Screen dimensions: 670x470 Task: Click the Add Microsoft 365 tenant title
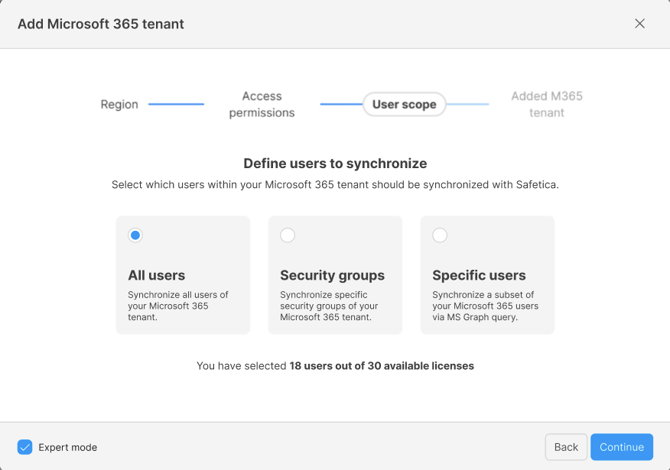click(x=101, y=24)
